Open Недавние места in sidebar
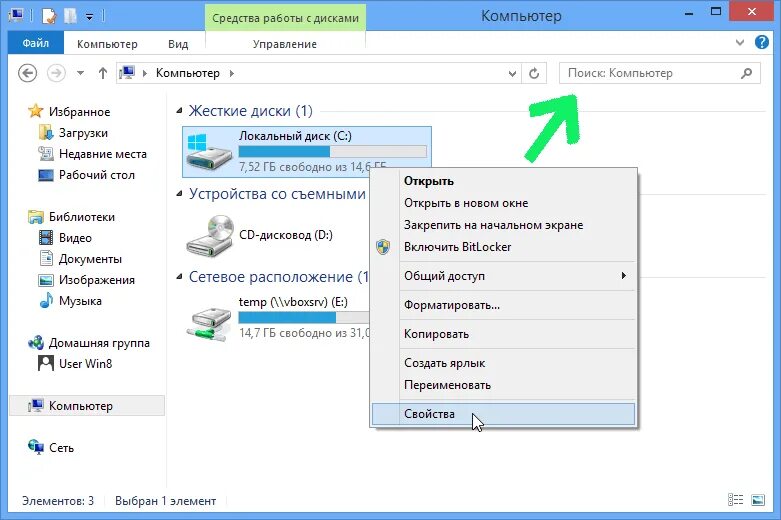 point(103,154)
